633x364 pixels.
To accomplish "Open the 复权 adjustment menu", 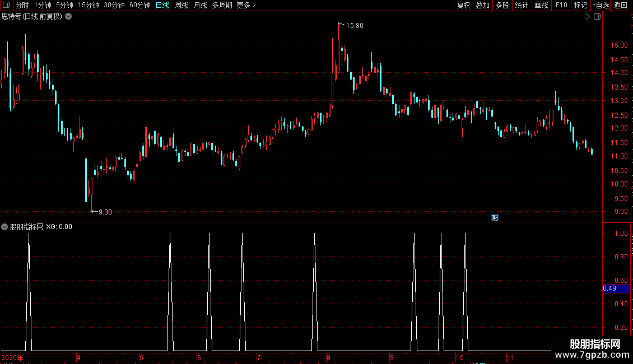I will tap(463, 5).
